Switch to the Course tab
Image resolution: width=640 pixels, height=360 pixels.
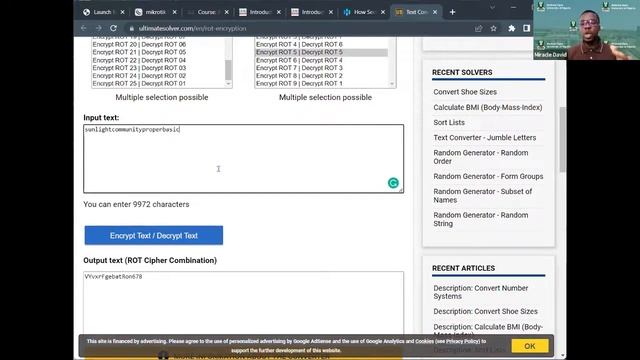(207, 12)
